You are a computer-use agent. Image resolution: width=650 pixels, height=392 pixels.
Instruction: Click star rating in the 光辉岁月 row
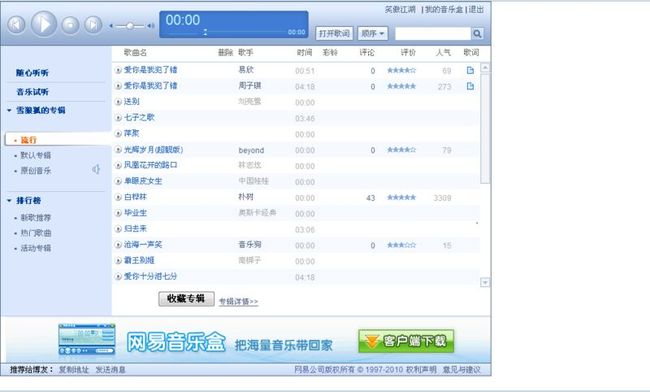click(401, 150)
